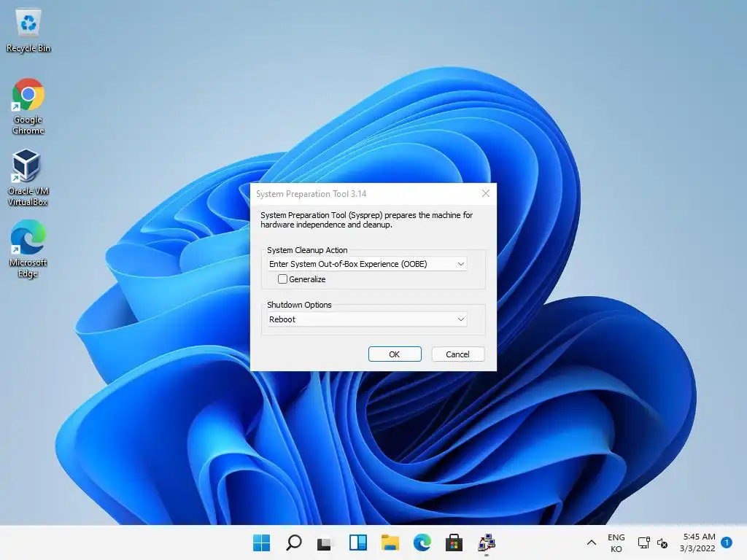
Task: Tick the Generalize checkbox
Action: (x=282, y=279)
